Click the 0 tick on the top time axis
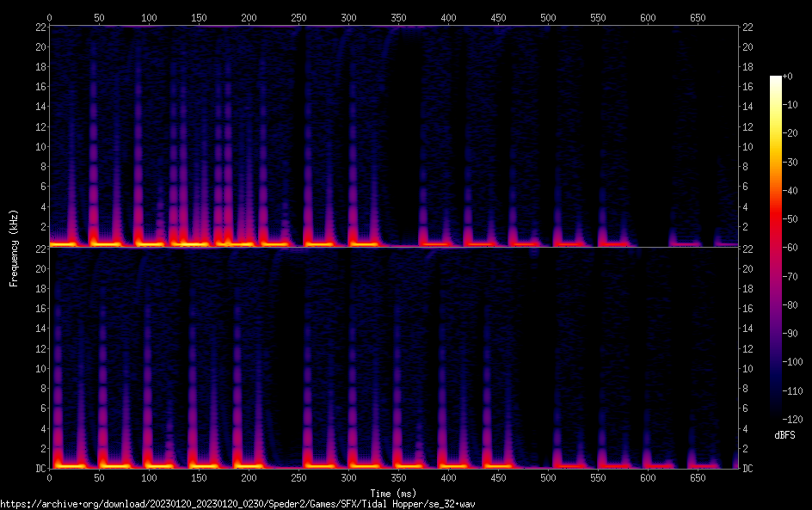The height and width of the screenshot is (510, 812). tap(50, 17)
